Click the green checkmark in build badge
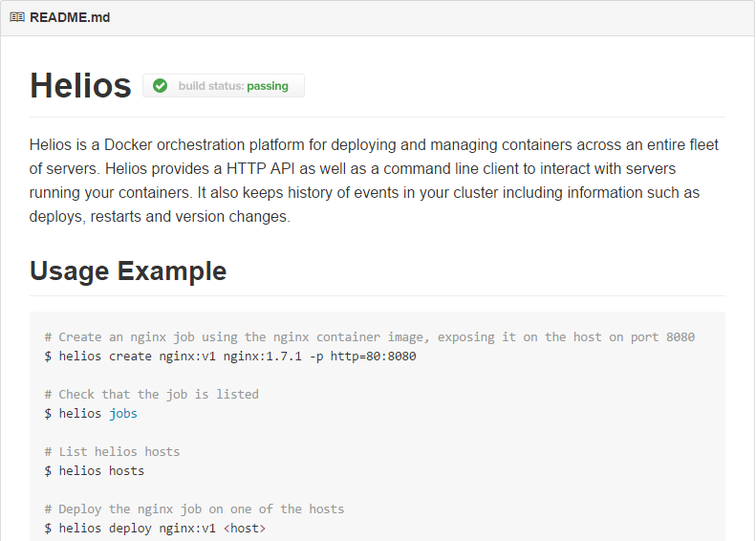The image size is (756, 541). pyautogui.click(x=160, y=86)
